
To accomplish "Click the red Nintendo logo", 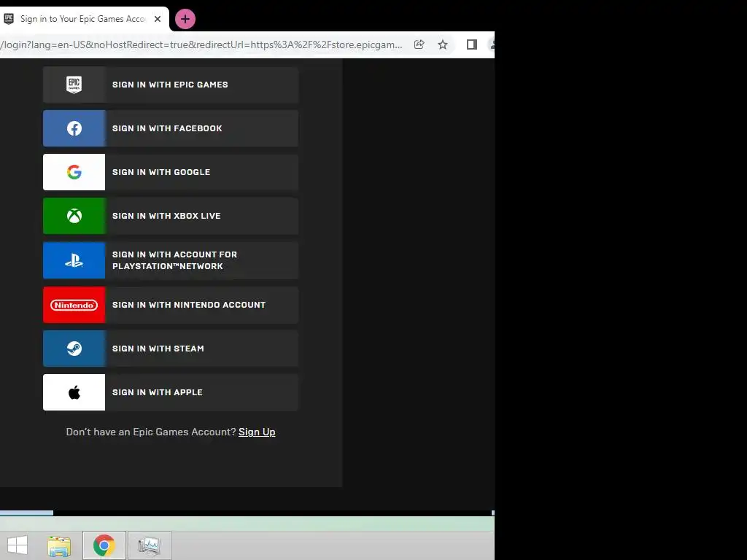I will pos(74,305).
